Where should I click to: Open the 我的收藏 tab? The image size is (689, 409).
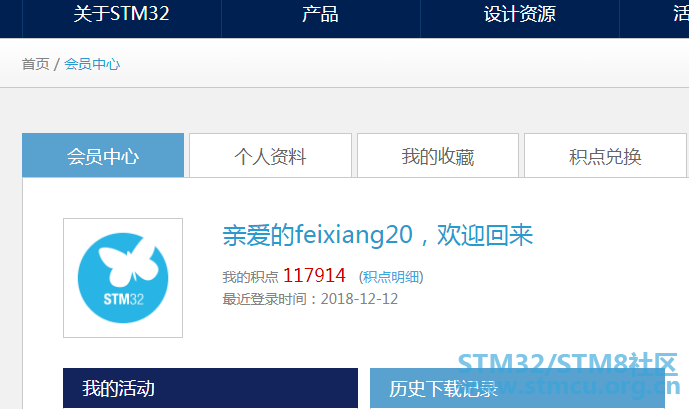tap(438, 156)
